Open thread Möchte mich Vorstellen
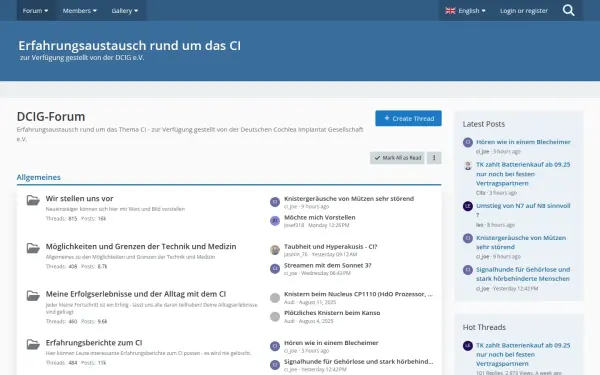 [x=320, y=217]
